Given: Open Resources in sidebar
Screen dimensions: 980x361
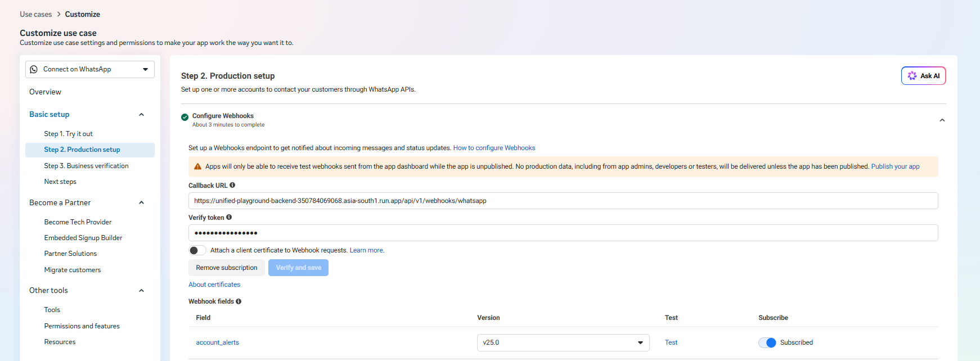Looking at the screenshot, I should 60,342.
